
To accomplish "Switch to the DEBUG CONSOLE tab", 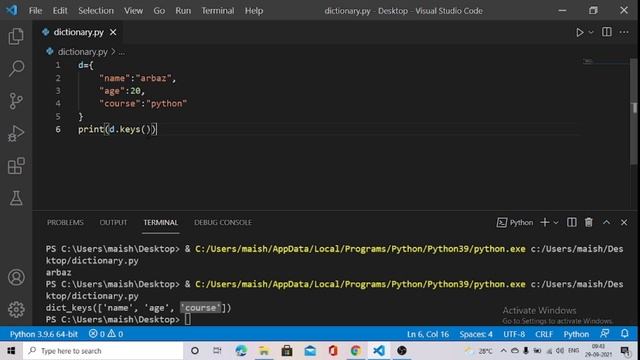I will [223, 222].
